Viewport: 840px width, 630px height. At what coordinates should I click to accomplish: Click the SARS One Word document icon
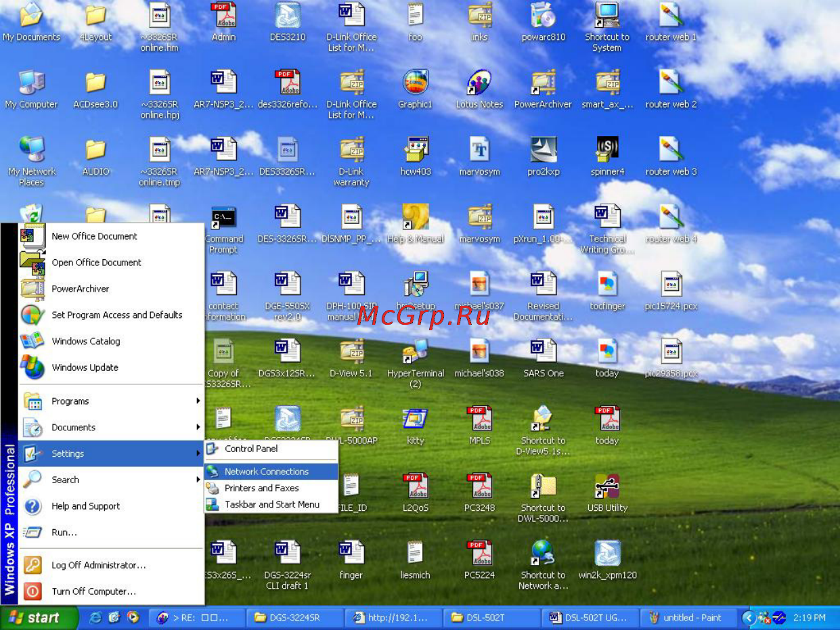coord(544,351)
